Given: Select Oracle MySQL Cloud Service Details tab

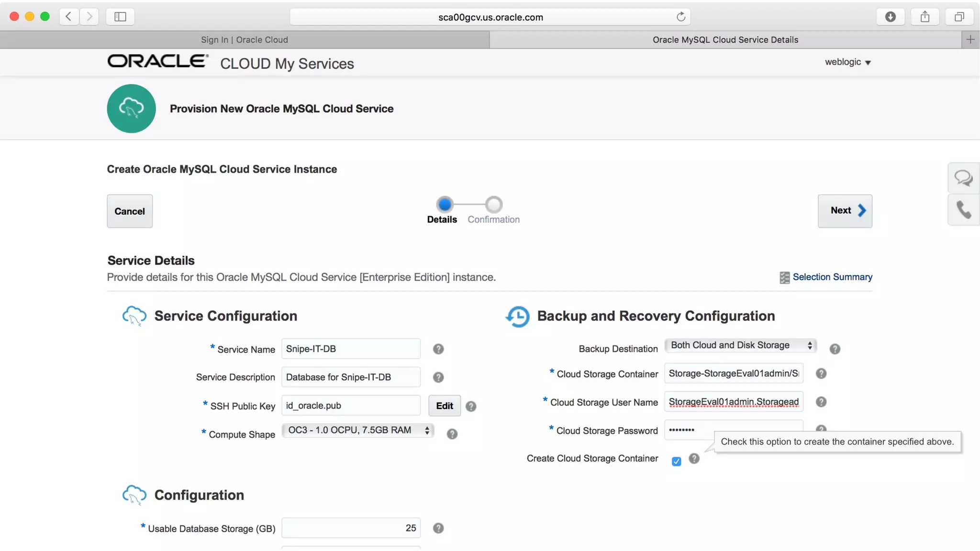Looking at the screenshot, I should tap(725, 40).
